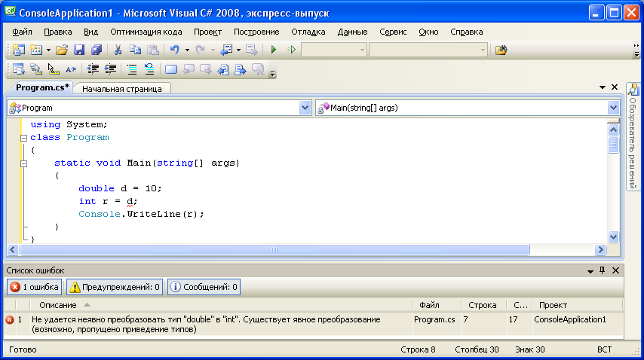Open the Program class dropdown
644x360 pixels.
pyautogui.click(x=305, y=108)
